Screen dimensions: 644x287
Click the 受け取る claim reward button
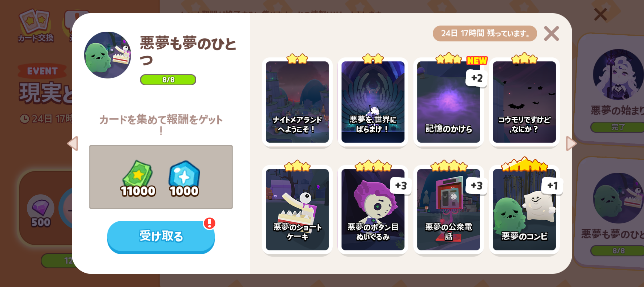tap(161, 236)
